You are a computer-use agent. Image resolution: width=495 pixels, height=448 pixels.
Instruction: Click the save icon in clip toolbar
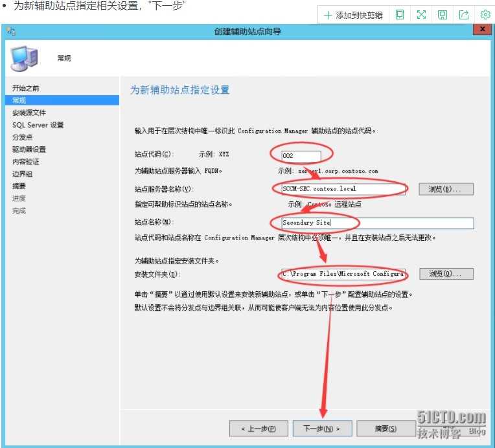point(443,15)
